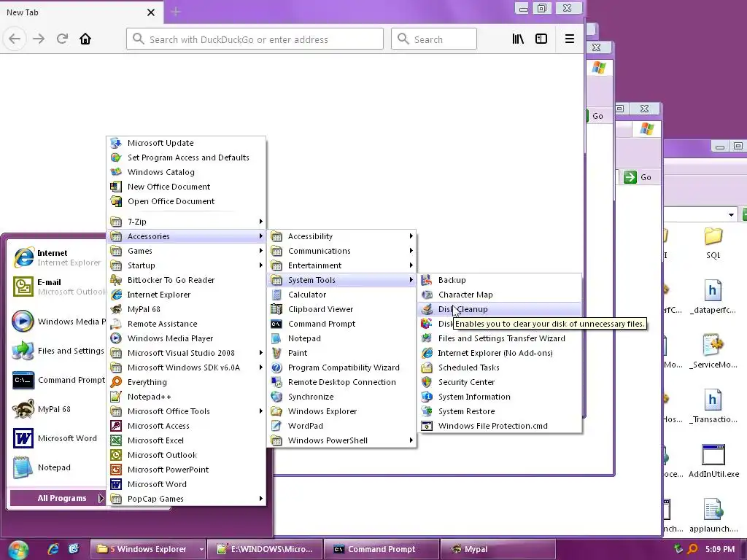Image resolution: width=747 pixels, height=560 pixels.
Task: Open Security Center shield icon
Action: 427,382
